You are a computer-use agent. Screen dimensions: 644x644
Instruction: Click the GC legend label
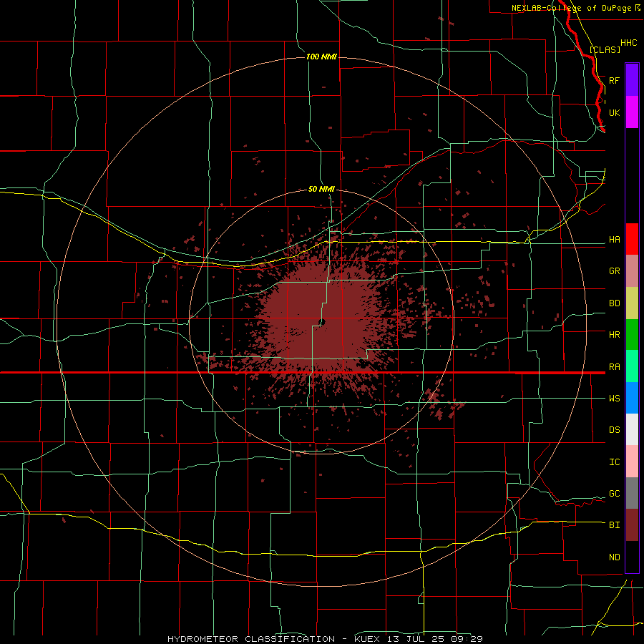tap(614, 494)
